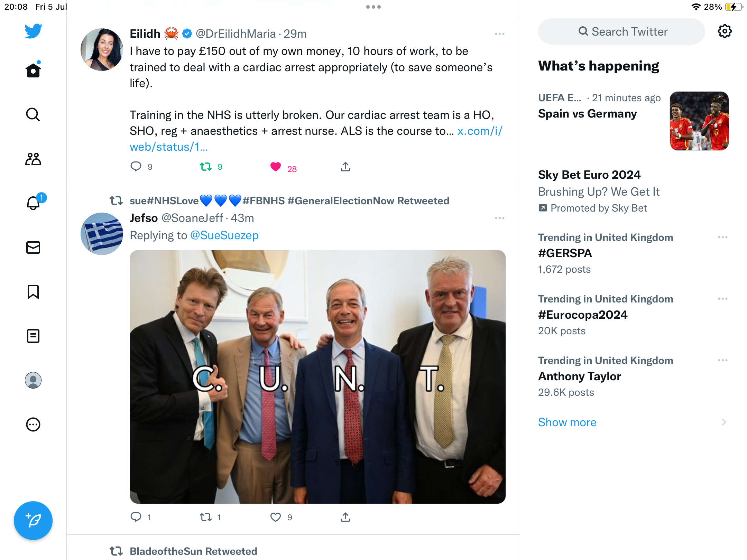Screen dimensions: 747x560
Task: Open Lists icon in sidebar
Action: pos(33,336)
